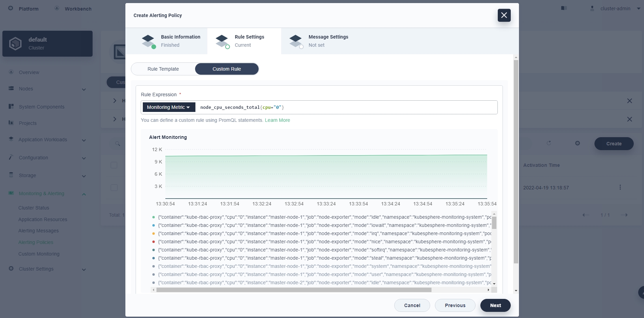Click the Platform gear icon in top bar
Viewport: 644px width, 318px height.
pos(11,8)
